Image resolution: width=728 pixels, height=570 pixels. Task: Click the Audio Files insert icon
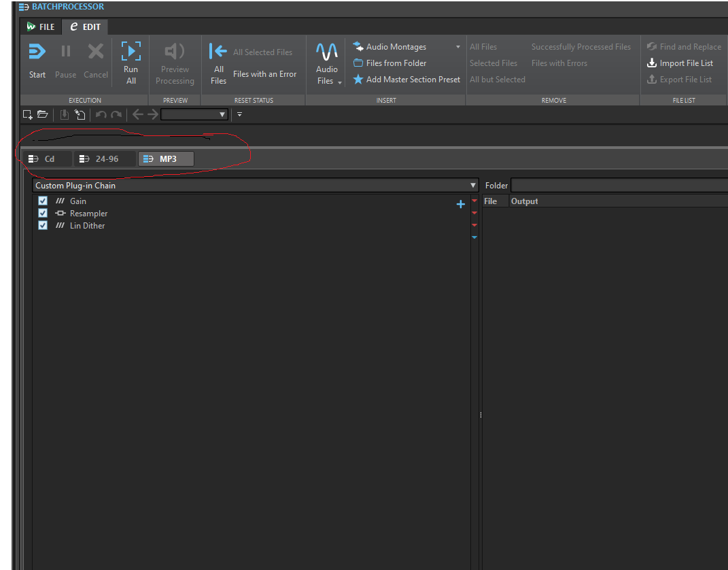tap(327, 51)
